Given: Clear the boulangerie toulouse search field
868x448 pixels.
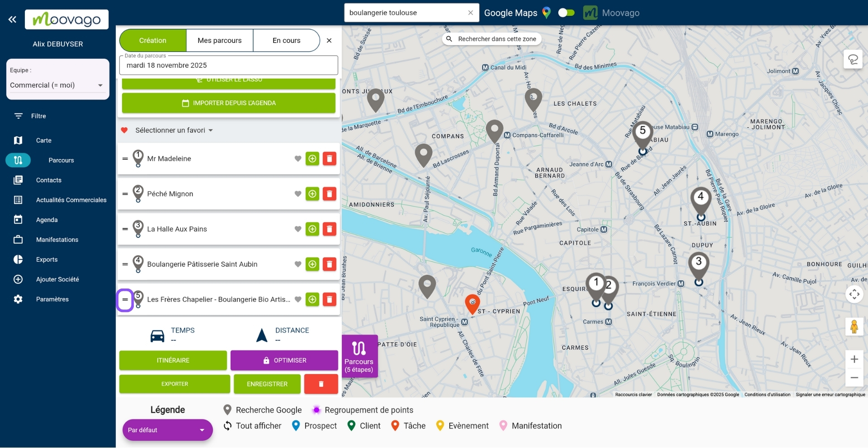Looking at the screenshot, I should (471, 13).
